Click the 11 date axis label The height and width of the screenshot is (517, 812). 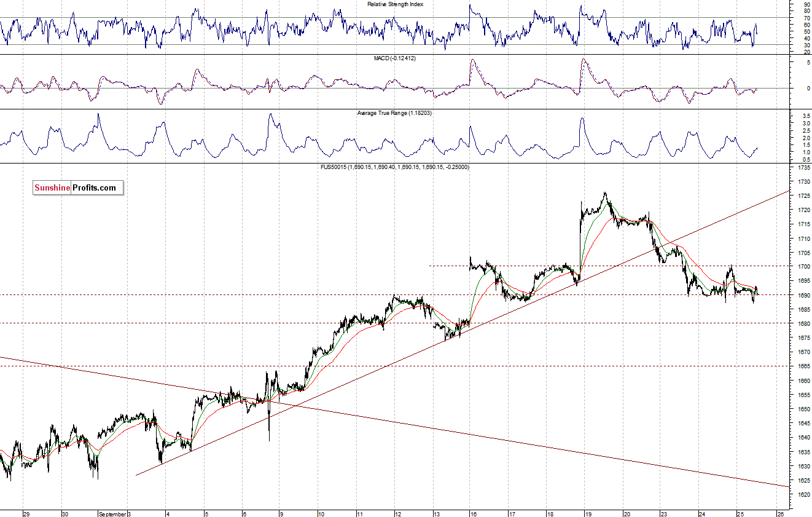(x=359, y=513)
